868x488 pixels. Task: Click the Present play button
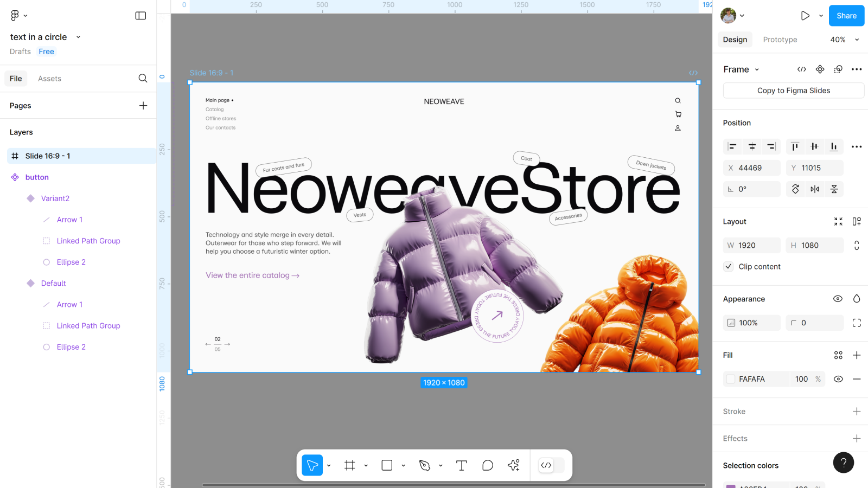(805, 16)
